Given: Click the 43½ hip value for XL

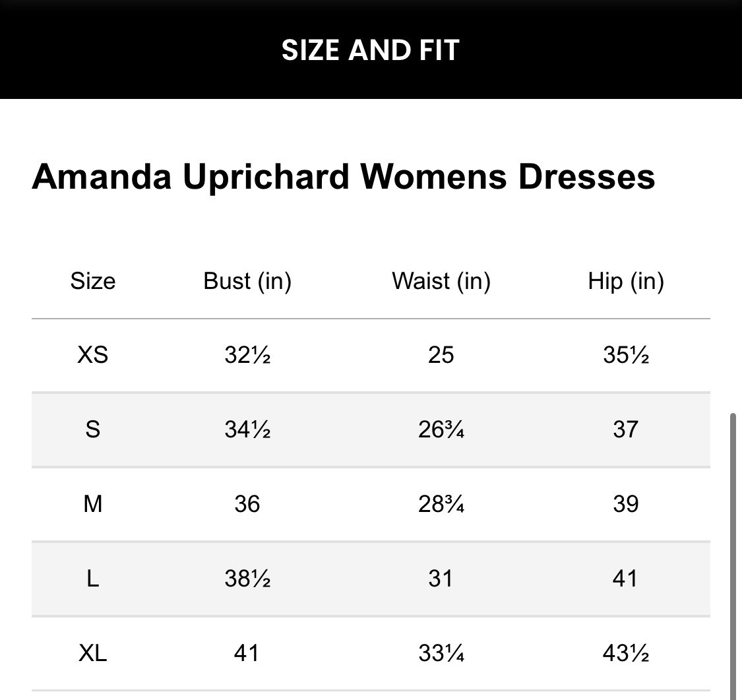Looking at the screenshot, I should coord(625,653).
